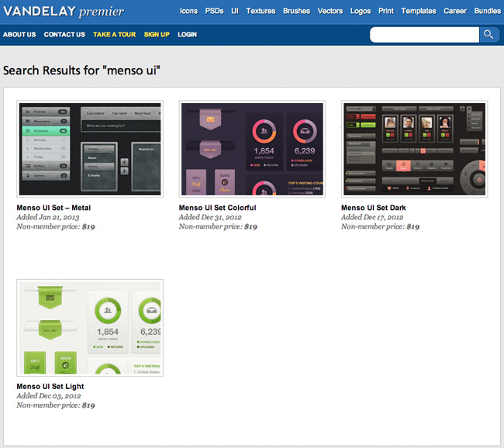Browse the Textures category
This screenshot has height=448, width=504.
(x=261, y=11)
